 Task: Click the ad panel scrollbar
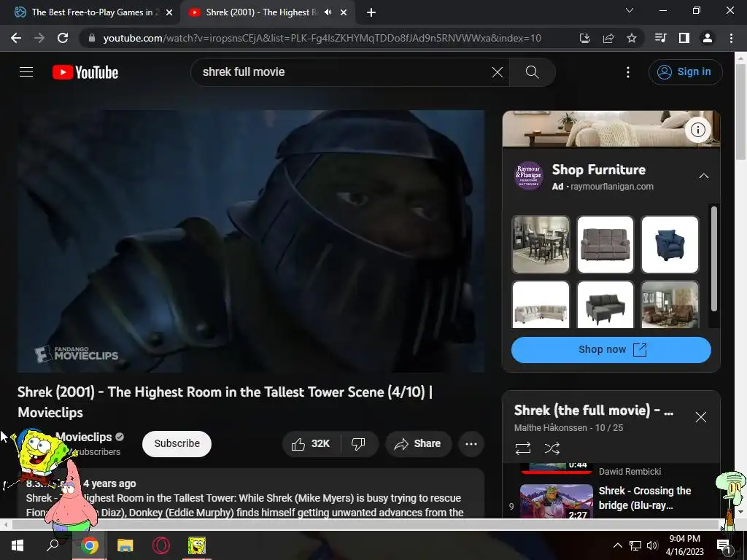pyautogui.click(x=713, y=259)
